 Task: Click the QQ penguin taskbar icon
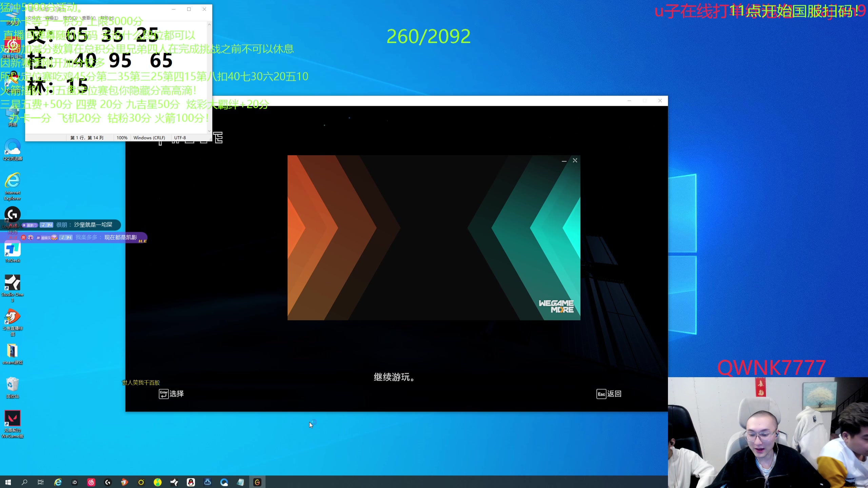click(x=191, y=482)
